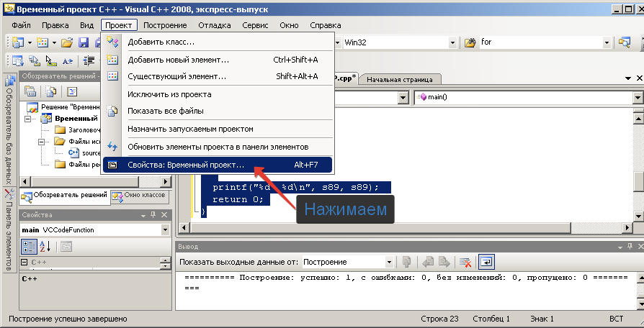644x328 pixels.
Task: Open the Построение menu
Action: tap(165, 25)
